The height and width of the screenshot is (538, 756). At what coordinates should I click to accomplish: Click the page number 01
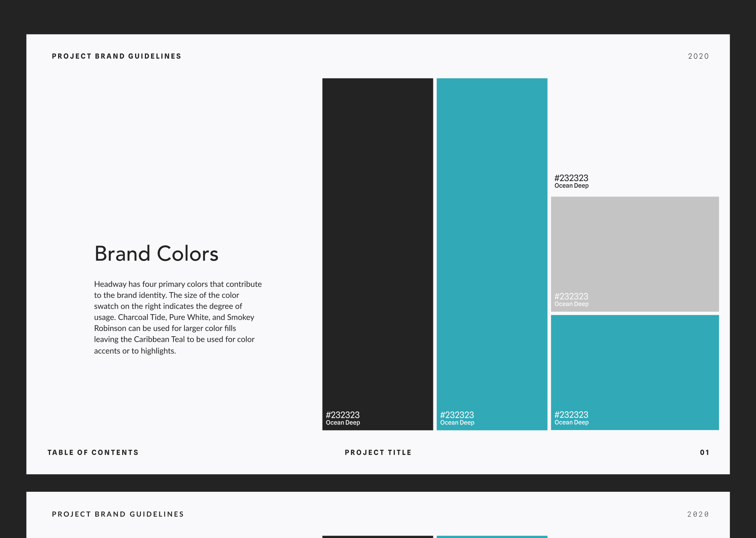pos(705,453)
